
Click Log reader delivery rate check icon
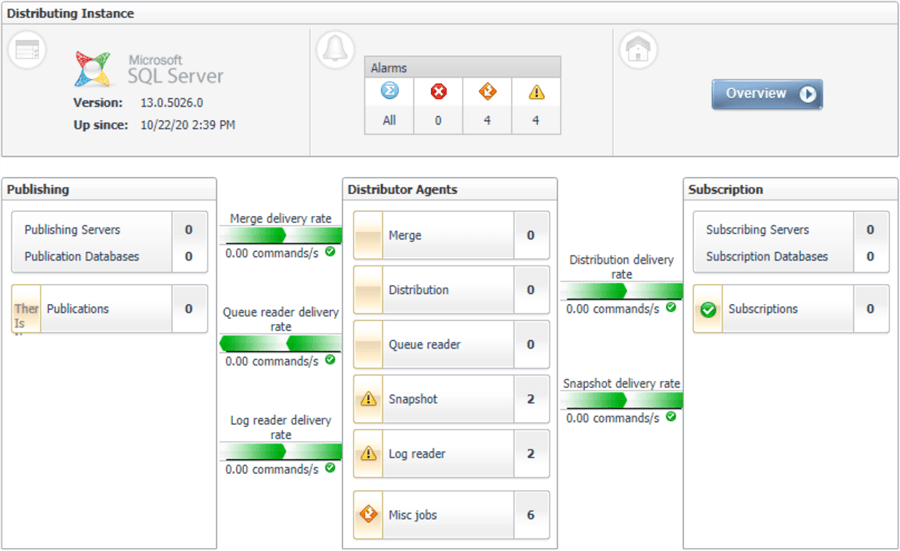click(330, 467)
